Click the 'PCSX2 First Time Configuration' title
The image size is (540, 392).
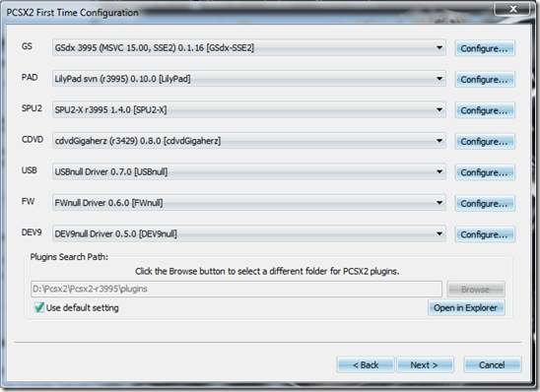point(72,13)
